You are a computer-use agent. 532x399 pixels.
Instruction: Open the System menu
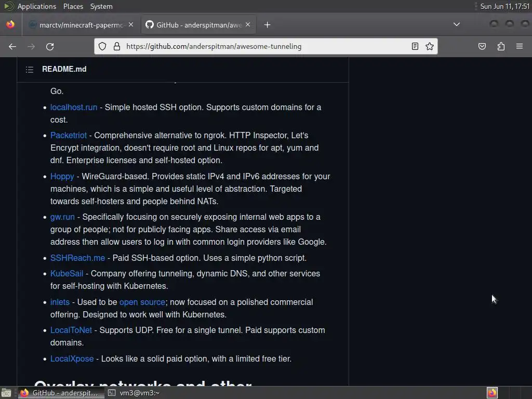pos(101,6)
